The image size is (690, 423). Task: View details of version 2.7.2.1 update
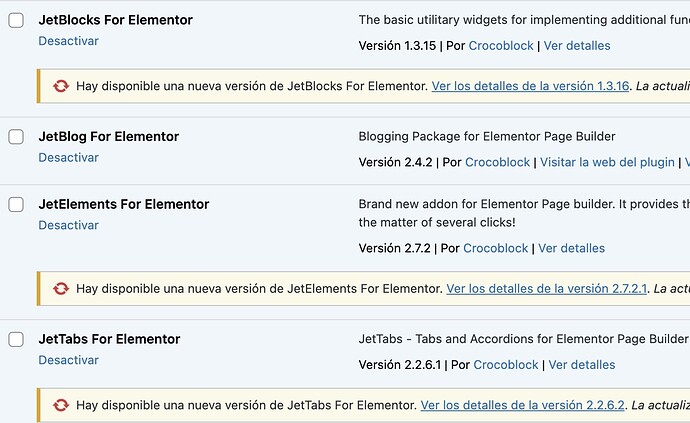tap(547, 288)
